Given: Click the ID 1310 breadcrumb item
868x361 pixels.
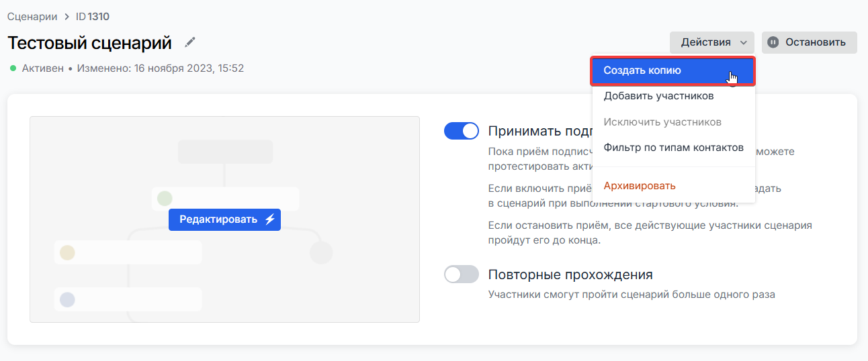Looking at the screenshot, I should 93,16.
